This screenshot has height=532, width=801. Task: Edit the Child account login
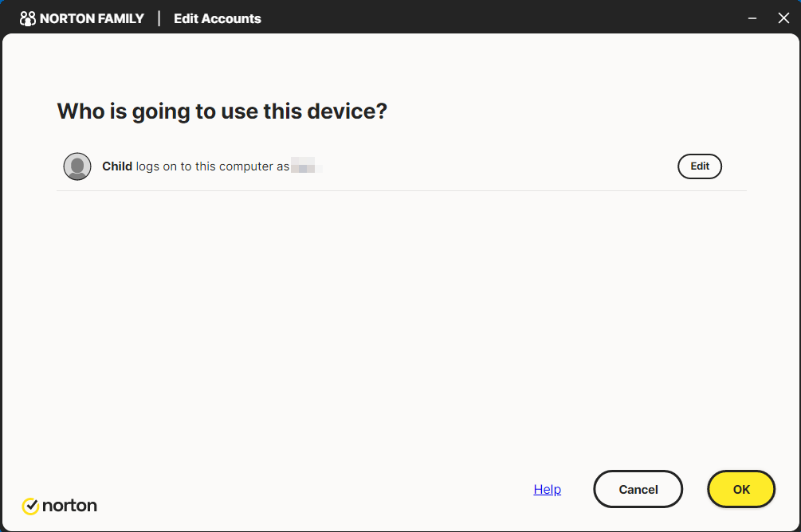699,166
